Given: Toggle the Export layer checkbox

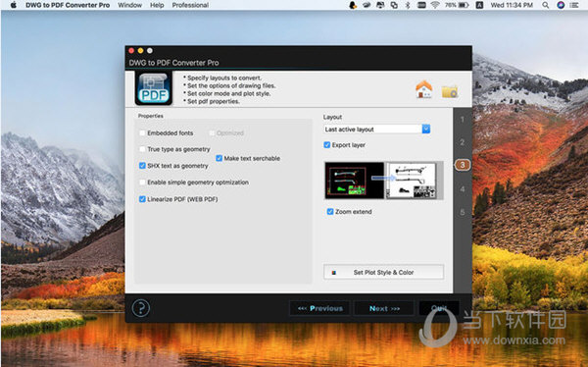Looking at the screenshot, I should coord(327,145).
